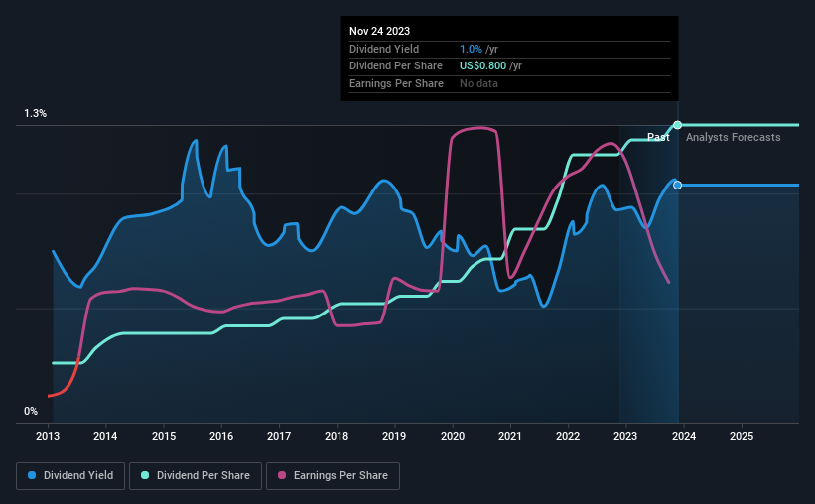The width and height of the screenshot is (815, 504).
Task: Click the pink Earnings Per Share legend dot
Action: tap(282, 475)
